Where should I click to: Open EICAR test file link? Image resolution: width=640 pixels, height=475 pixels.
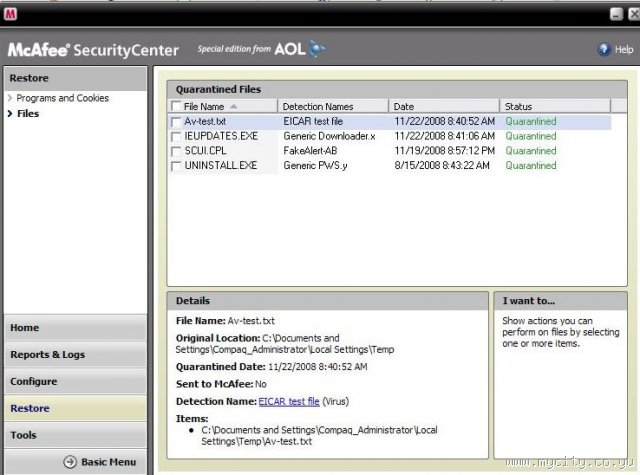(289, 402)
